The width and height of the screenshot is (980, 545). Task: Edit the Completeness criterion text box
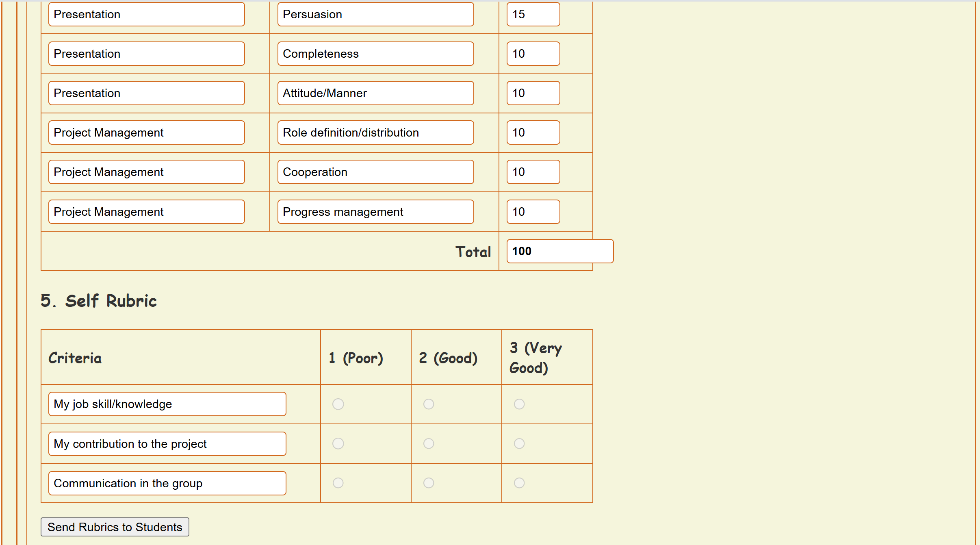[x=375, y=54]
